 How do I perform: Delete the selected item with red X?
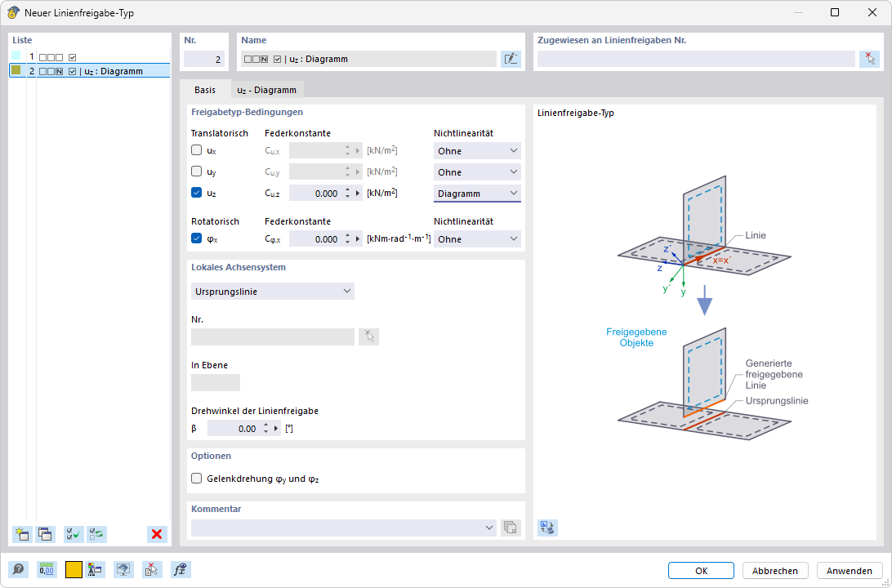[x=157, y=534]
